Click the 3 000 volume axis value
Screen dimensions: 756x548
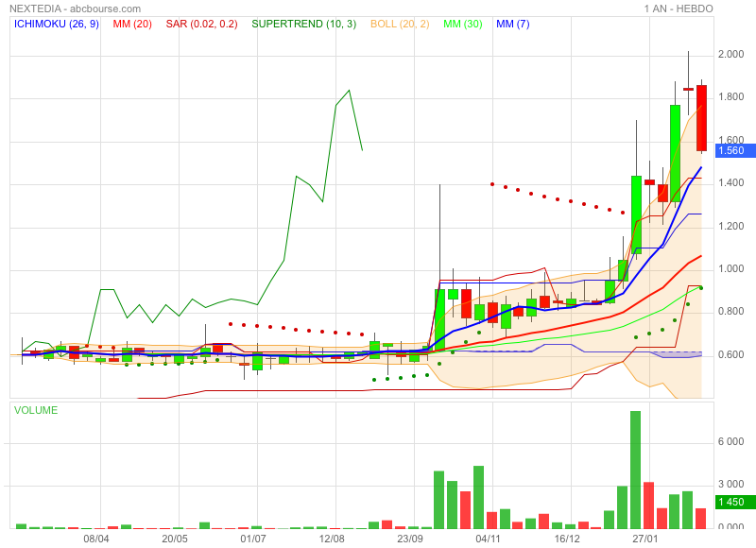[730, 484]
